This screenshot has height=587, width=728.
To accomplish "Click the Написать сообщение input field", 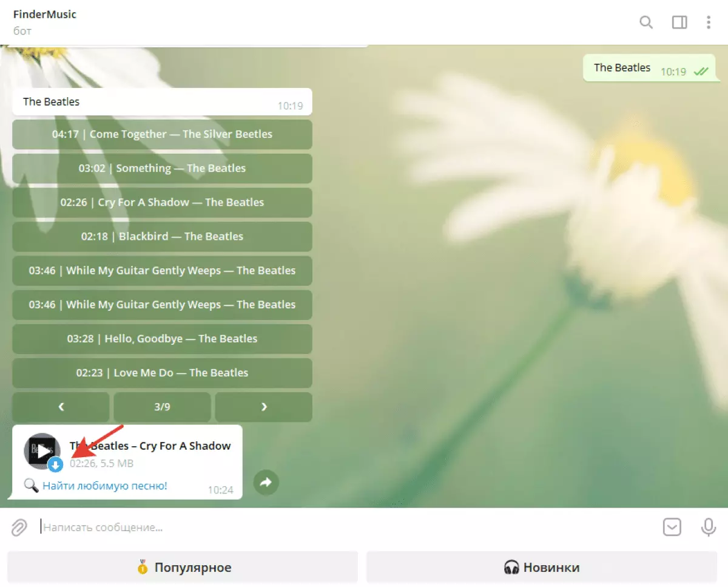I will point(346,528).
